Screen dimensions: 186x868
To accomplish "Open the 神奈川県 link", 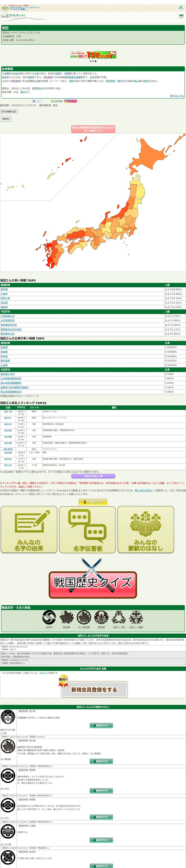I will coord(5,298).
